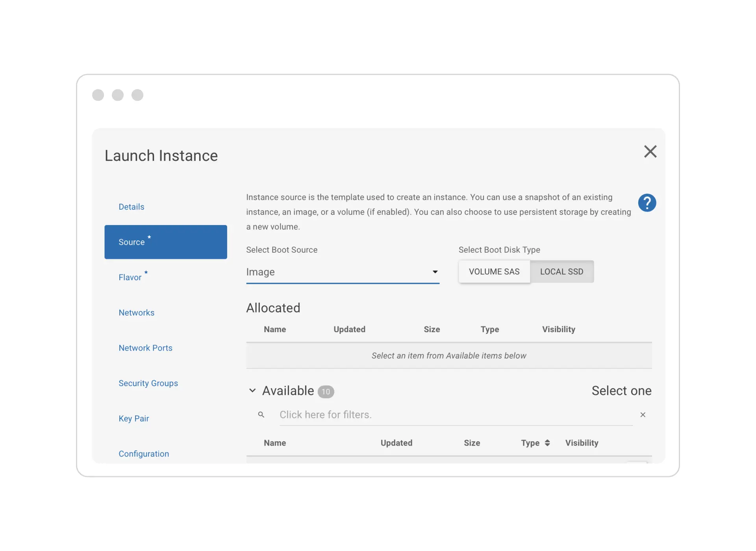Image resolution: width=756 pixels, height=551 pixels.
Task: Click the Visibility header in Allocated table
Action: [x=559, y=329]
